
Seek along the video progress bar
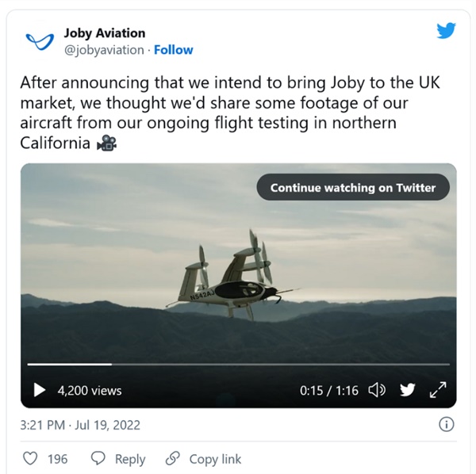point(238,365)
